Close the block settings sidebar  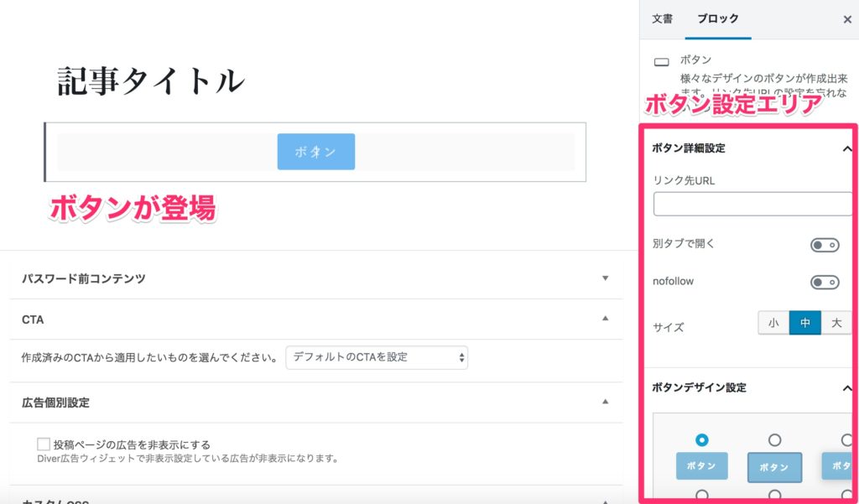(846, 19)
